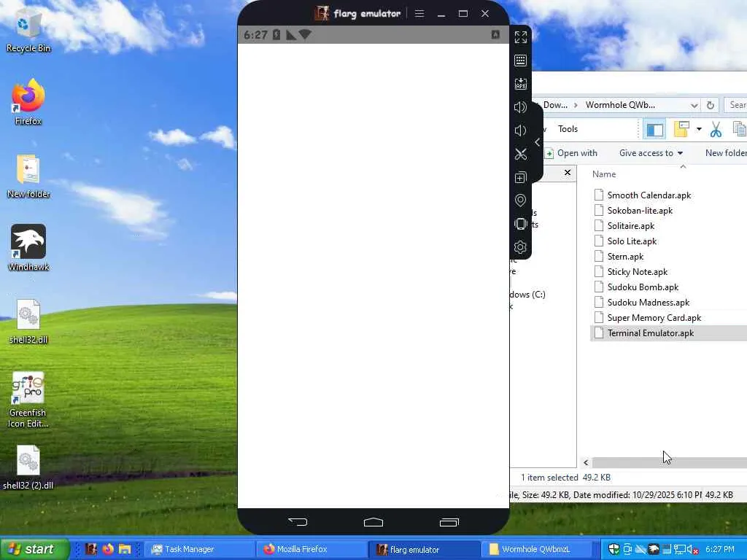This screenshot has height=560, width=747.
Task: Select the Windhawk desktop shortcut
Action: coord(28,248)
